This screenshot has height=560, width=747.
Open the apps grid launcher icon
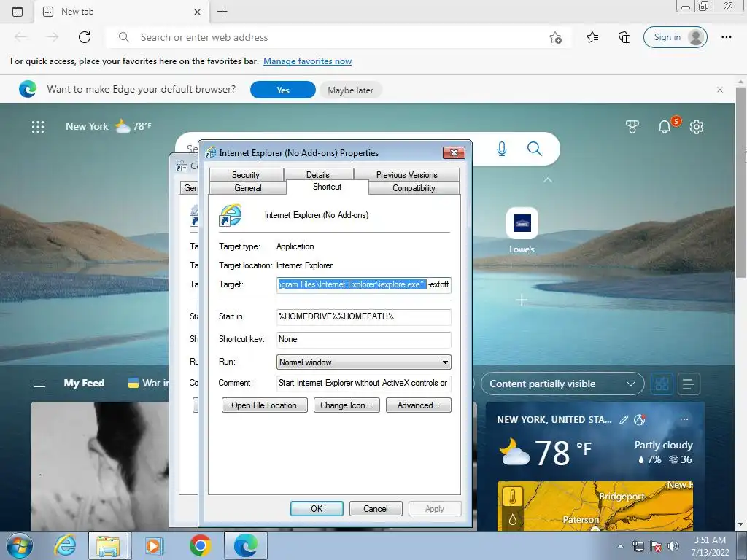[38, 127]
